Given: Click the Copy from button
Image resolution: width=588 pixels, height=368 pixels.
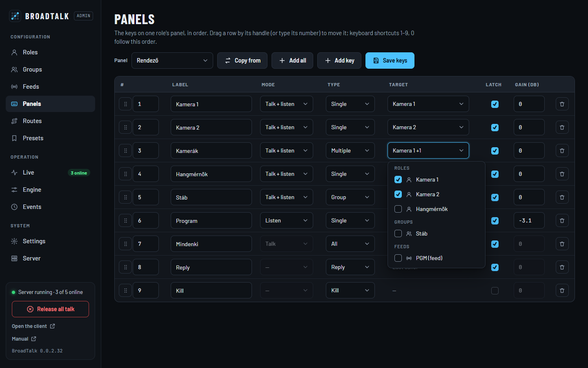Looking at the screenshot, I should pos(242,61).
